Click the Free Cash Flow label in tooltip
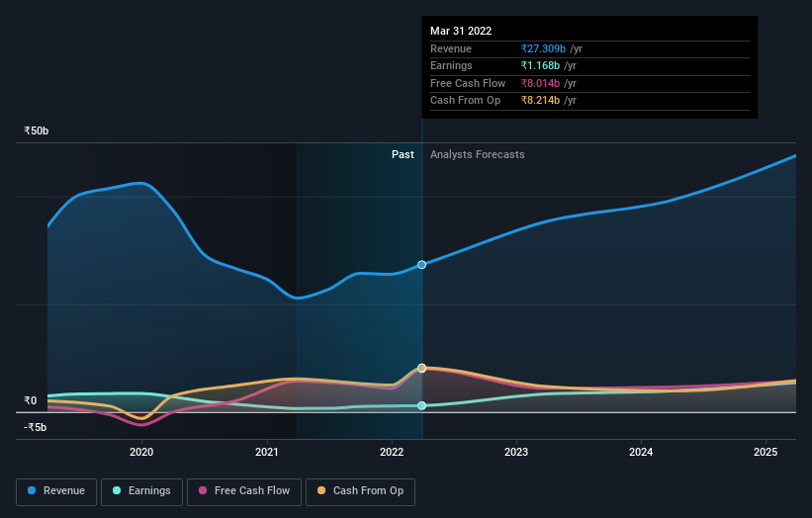Screen dimensions: 812x518 tap(468, 83)
